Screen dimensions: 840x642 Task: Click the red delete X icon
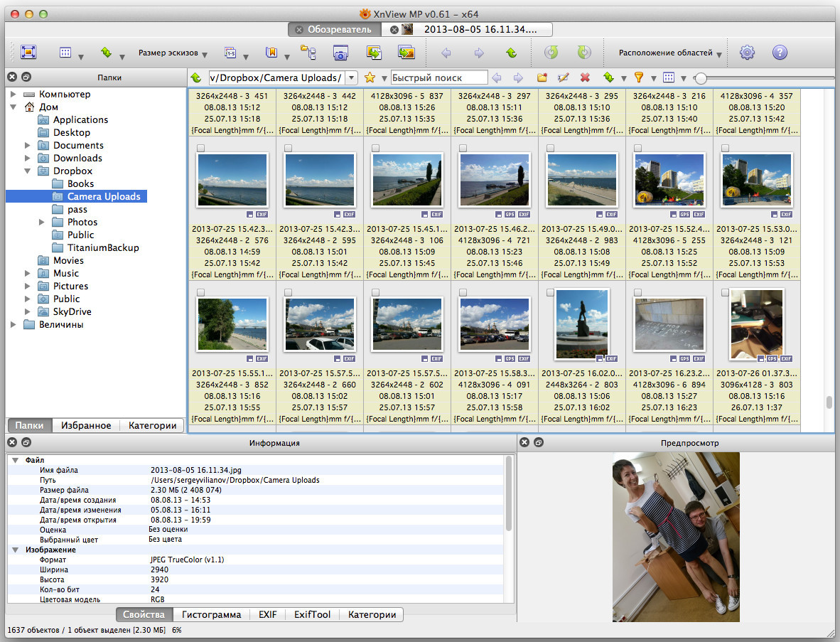[585, 77]
